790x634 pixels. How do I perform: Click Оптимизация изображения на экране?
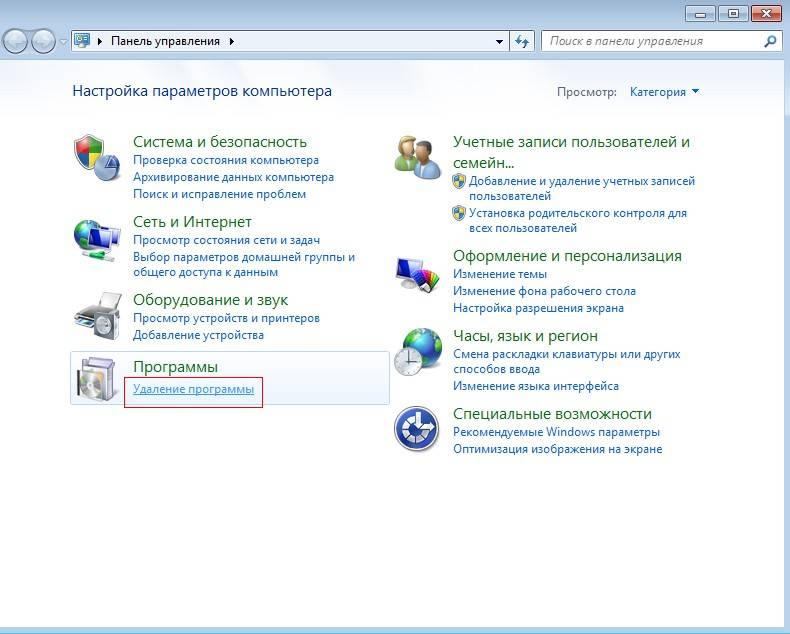pyautogui.click(x=557, y=449)
